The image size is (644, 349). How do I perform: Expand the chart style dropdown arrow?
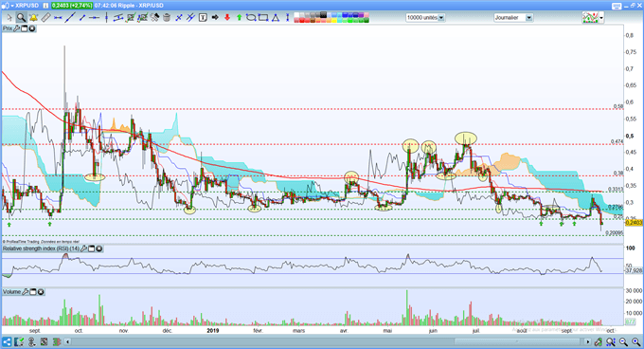[x=601, y=18]
